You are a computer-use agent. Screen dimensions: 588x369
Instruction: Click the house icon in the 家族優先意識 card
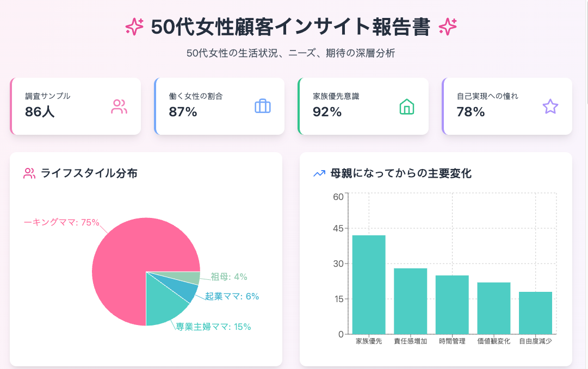click(406, 107)
